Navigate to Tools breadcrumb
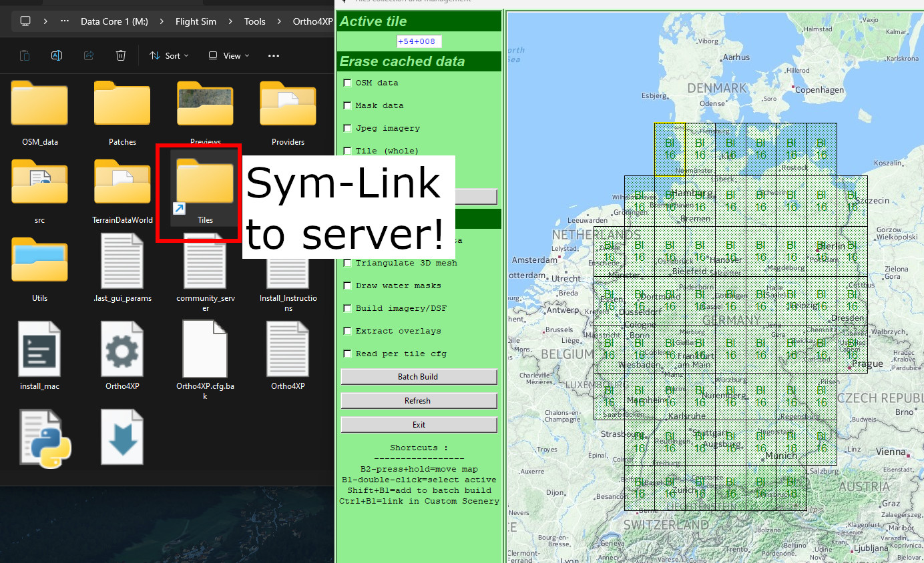 coord(254,21)
